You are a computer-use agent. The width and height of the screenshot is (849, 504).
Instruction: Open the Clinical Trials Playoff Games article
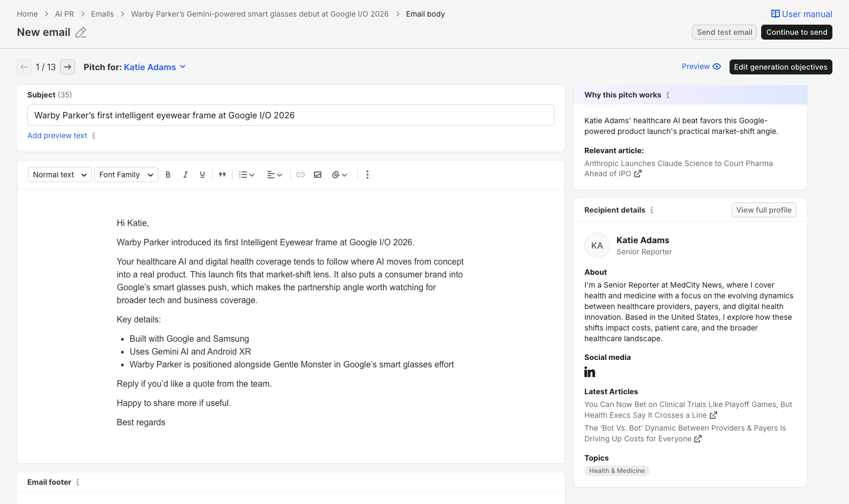[x=688, y=410]
